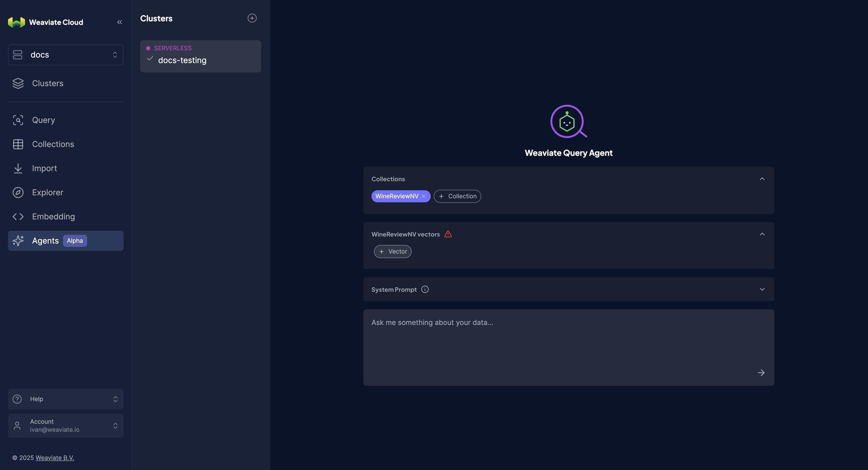This screenshot has height=470, width=868.
Task: Click the WineReviewNV vectors label
Action: coord(405,234)
